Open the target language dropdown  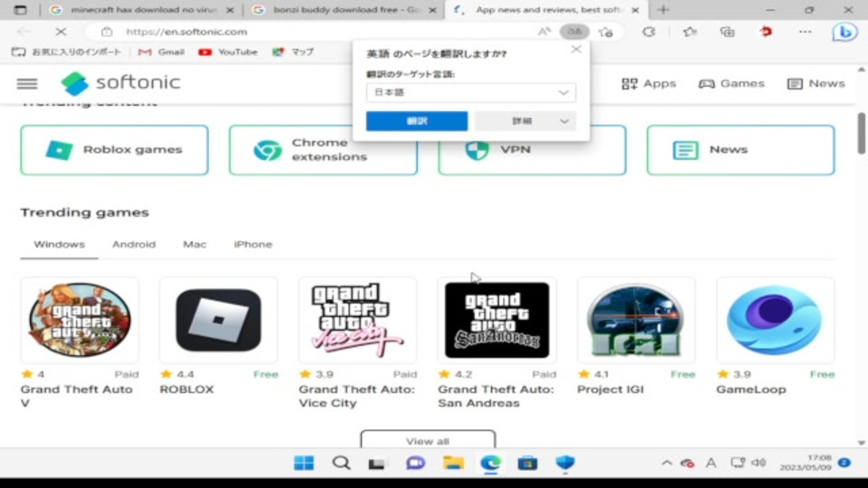(x=471, y=92)
